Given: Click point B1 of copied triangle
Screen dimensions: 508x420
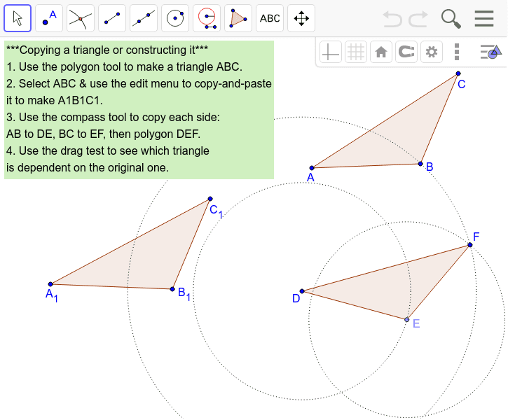Looking at the screenshot, I should (172, 289).
